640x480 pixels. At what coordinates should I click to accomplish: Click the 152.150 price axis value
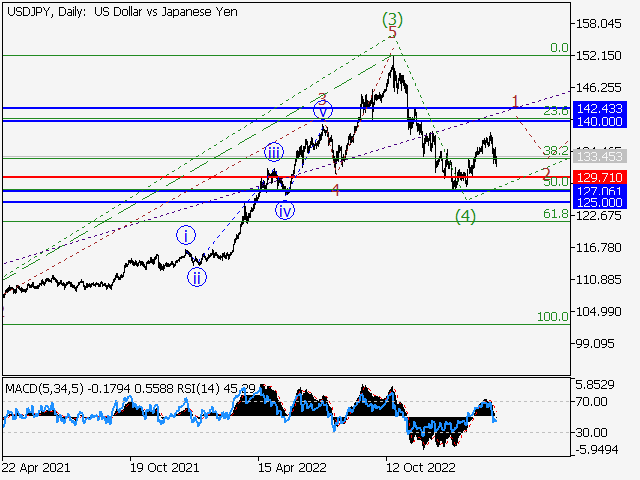pos(598,56)
